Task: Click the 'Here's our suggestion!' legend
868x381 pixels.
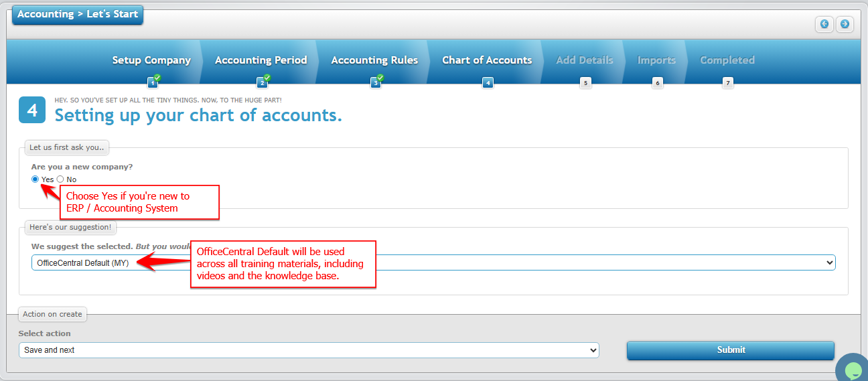Action: [x=70, y=228]
